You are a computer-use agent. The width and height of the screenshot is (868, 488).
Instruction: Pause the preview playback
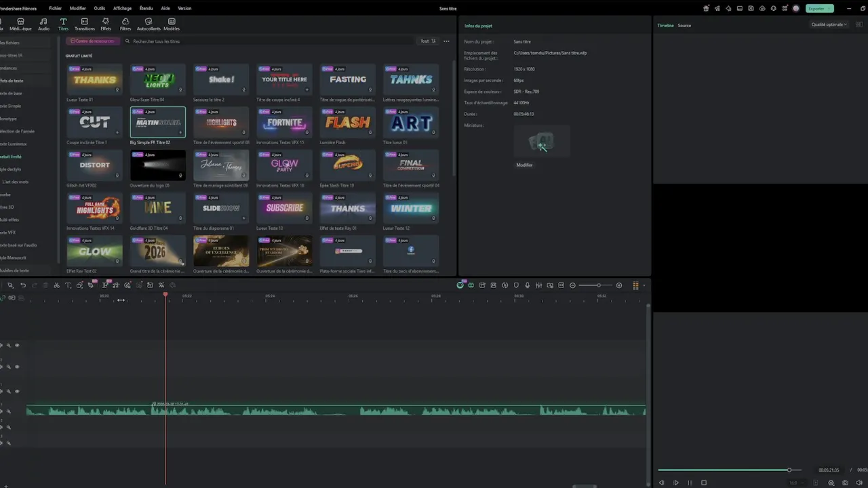click(690, 483)
